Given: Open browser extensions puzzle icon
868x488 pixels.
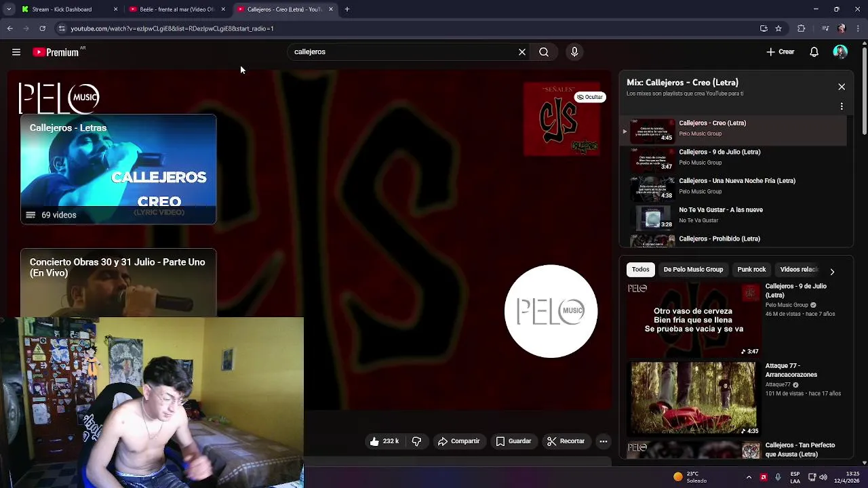Looking at the screenshot, I should (x=802, y=28).
